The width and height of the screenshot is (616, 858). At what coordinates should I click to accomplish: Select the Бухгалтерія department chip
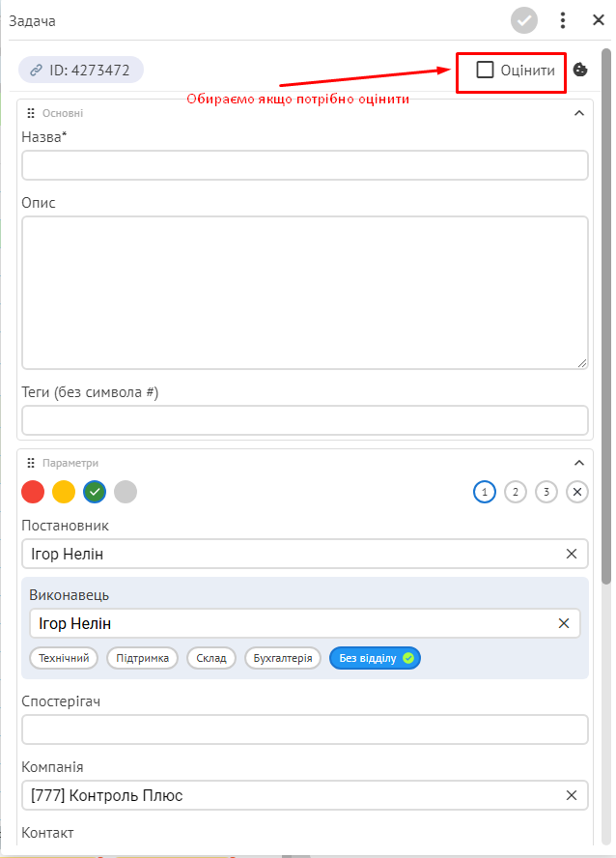(283, 658)
